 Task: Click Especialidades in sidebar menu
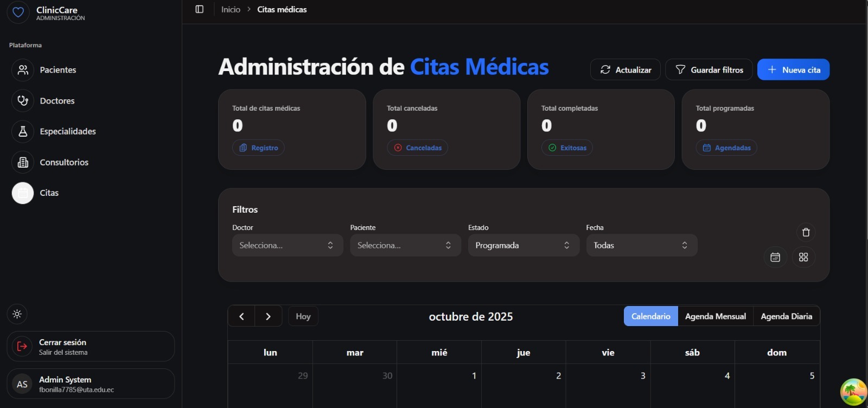point(68,131)
